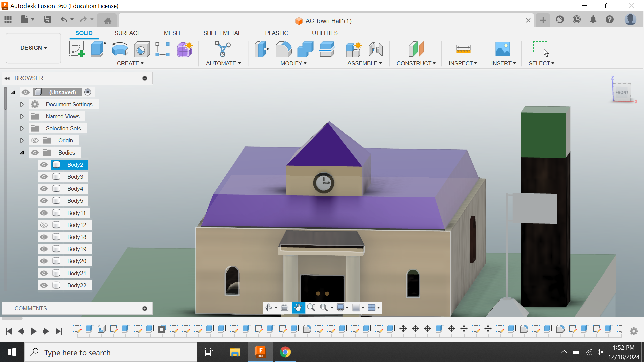Select the Extrude tool
The width and height of the screenshot is (644, 362).
[x=98, y=49]
